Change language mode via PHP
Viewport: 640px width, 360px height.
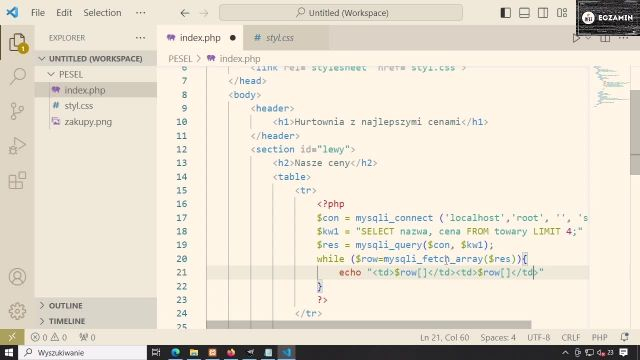click(x=600, y=338)
